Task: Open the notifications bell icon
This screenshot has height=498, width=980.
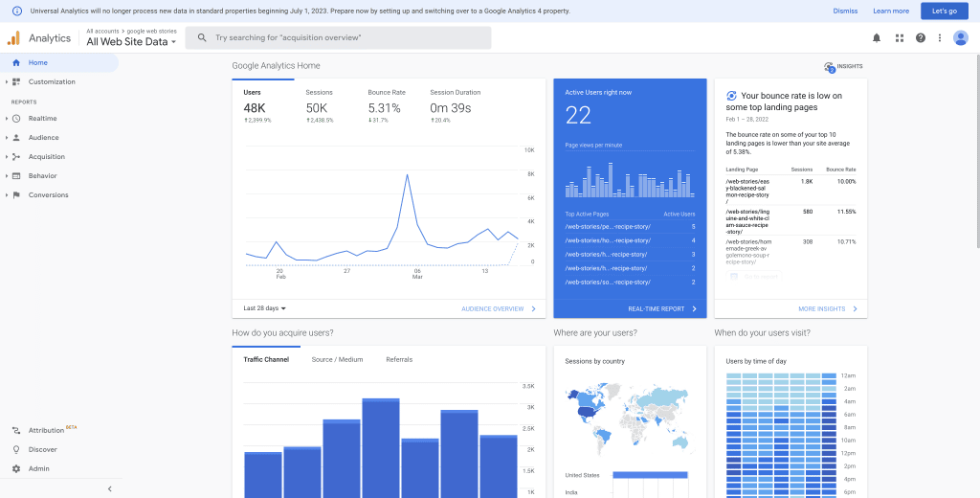Action: click(877, 38)
